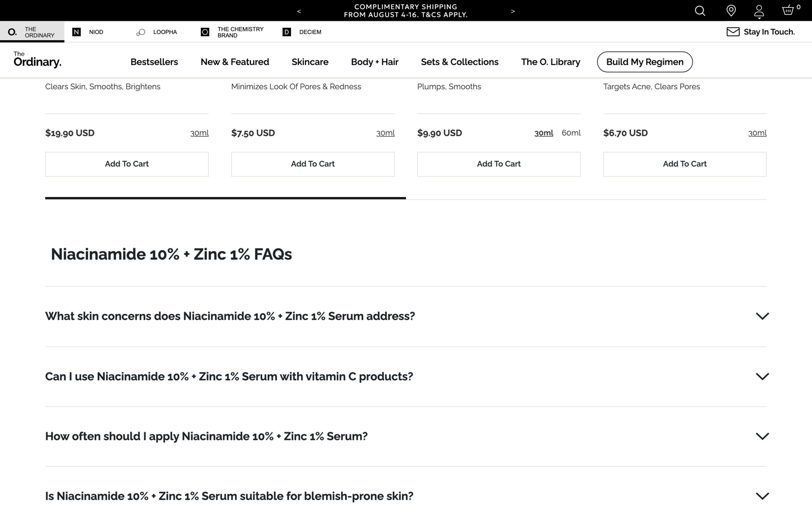Image resolution: width=812 pixels, height=508 pixels.
Task: Open the search icon in top bar
Action: tap(700, 11)
